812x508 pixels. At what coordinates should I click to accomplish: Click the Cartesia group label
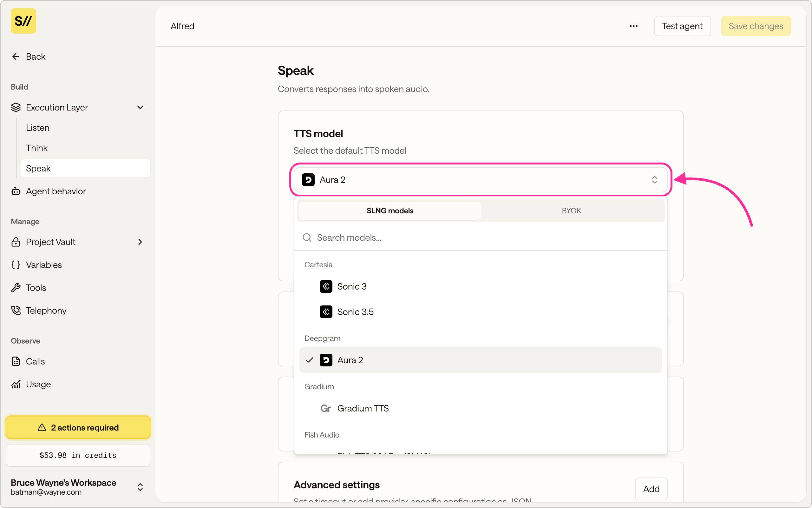pos(318,265)
